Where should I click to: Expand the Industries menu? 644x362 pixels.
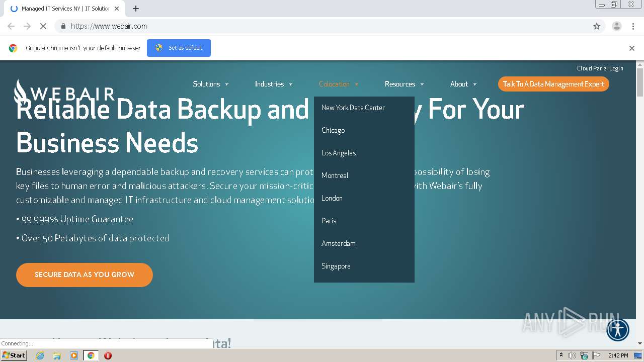274,84
